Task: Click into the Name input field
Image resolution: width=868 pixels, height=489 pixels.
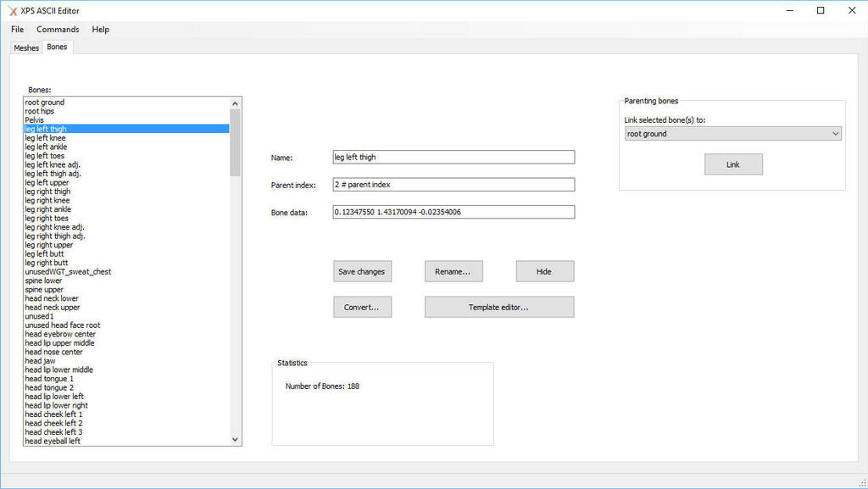Action: point(453,157)
